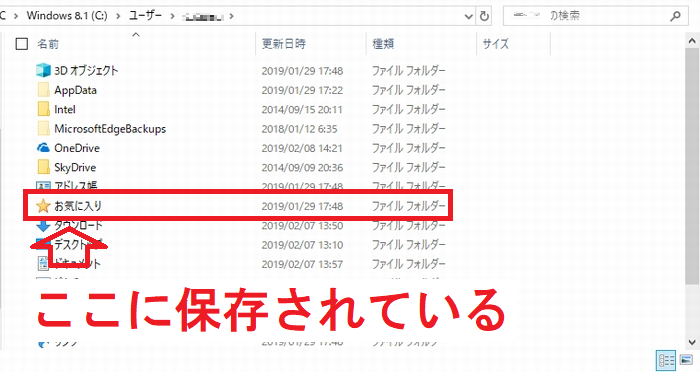Select the Intel name text

tap(65, 109)
